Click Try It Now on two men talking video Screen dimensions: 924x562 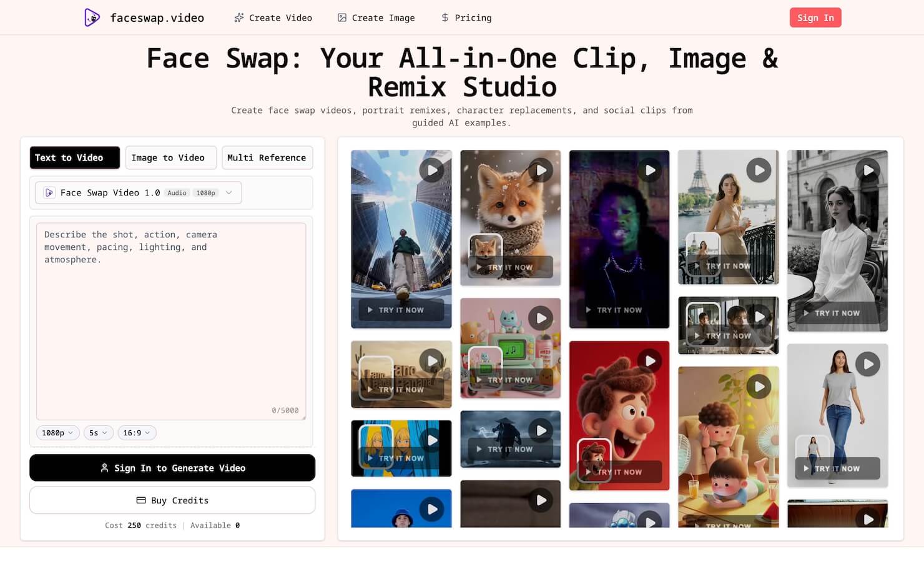click(x=728, y=336)
